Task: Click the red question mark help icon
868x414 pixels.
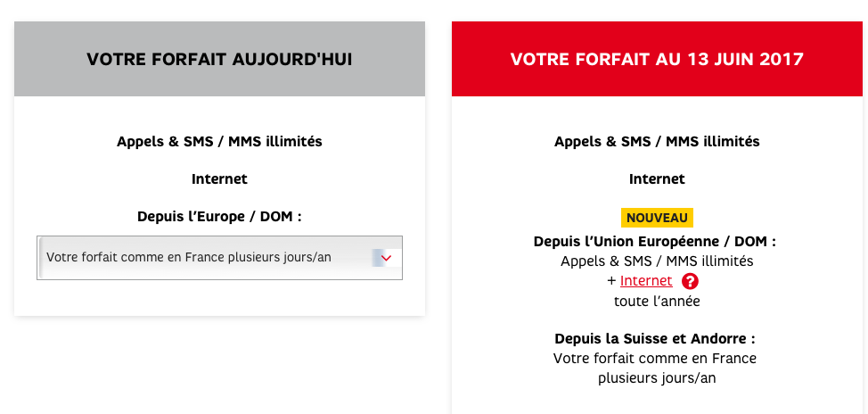Action: 689,281
